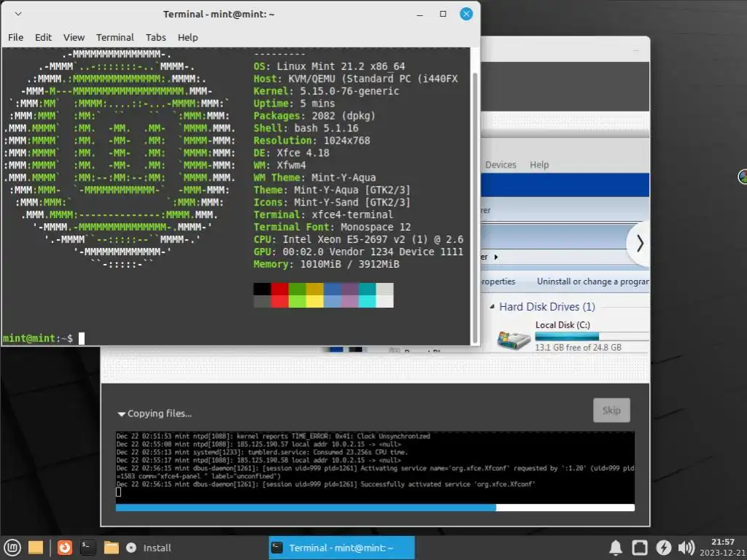Click the "Shell: bash 5.1.16" line
The height and width of the screenshot is (560, 747).
(x=306, y=128)
